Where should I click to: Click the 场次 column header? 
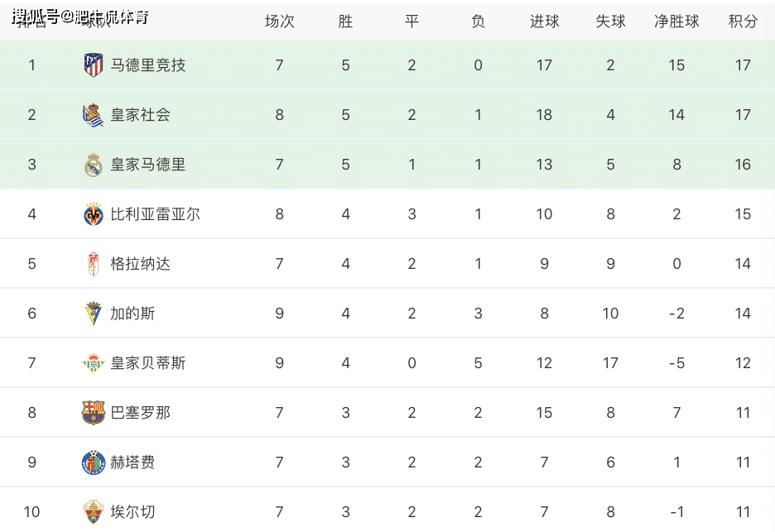279,22
